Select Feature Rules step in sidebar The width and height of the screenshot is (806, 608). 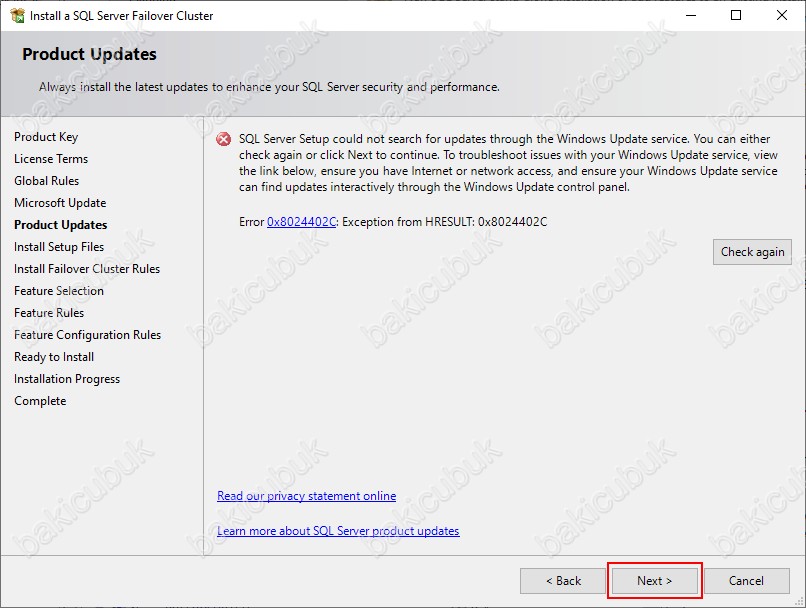pyautogui.click(x=49, y=313)
